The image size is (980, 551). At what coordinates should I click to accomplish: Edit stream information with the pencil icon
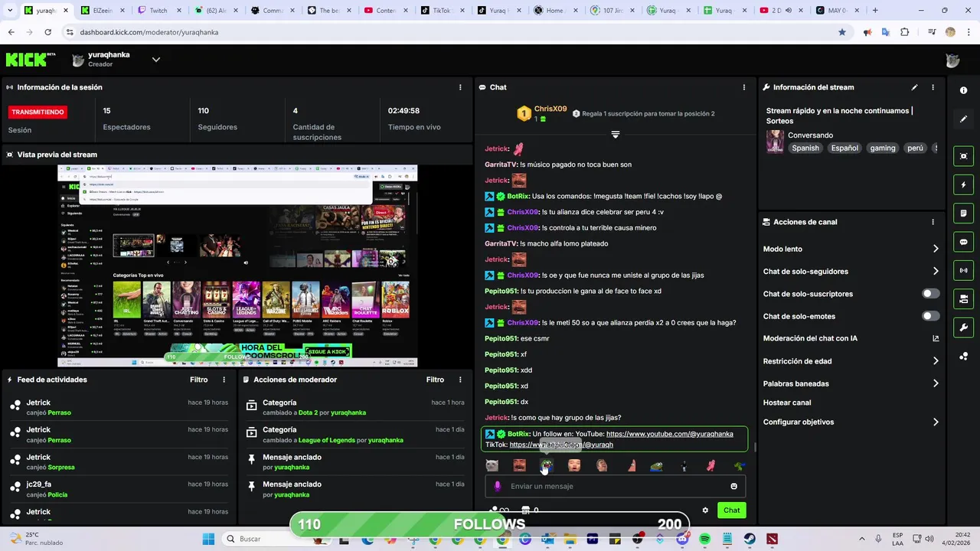[x=914, y=87]
